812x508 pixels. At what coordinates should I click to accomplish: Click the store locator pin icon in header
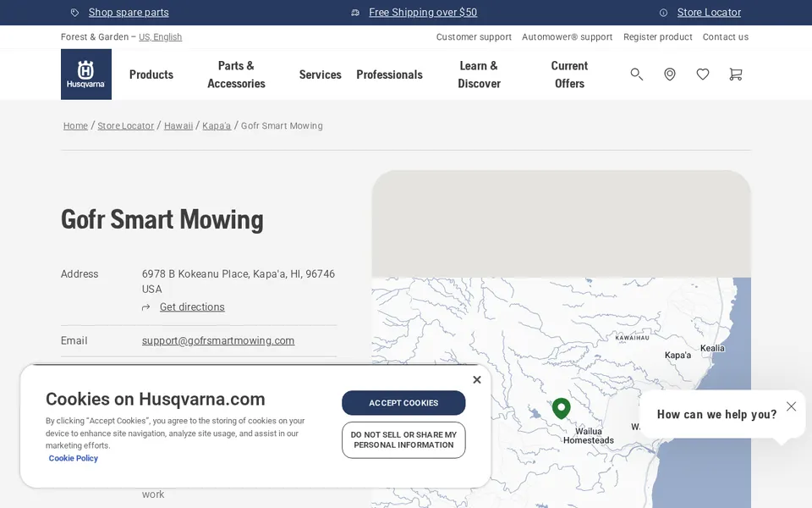670,75
